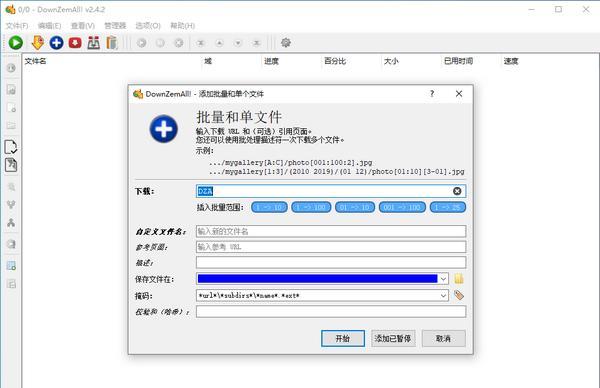Insert the '1 -> 100' batch range
This screenshot has height=388, width=600.
(x=311, y=207)
